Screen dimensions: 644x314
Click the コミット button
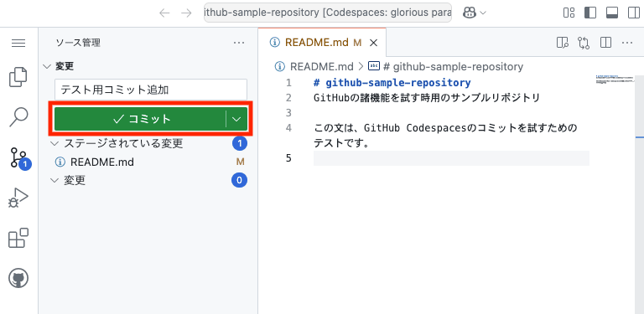[140, 119]
